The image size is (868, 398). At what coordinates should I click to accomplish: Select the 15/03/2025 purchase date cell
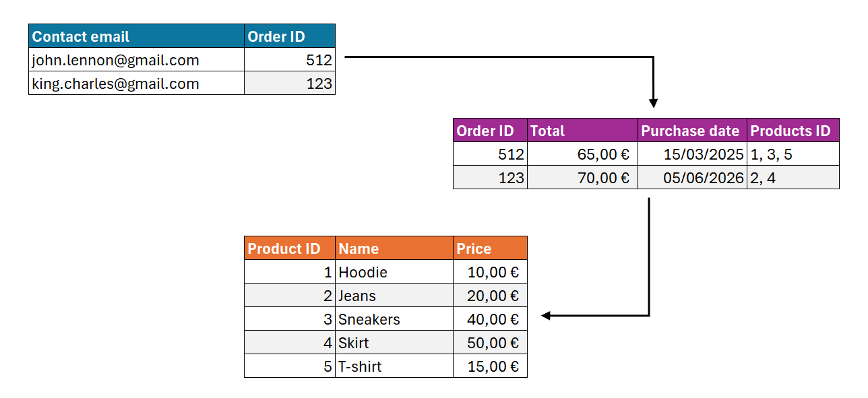(692, 154)
